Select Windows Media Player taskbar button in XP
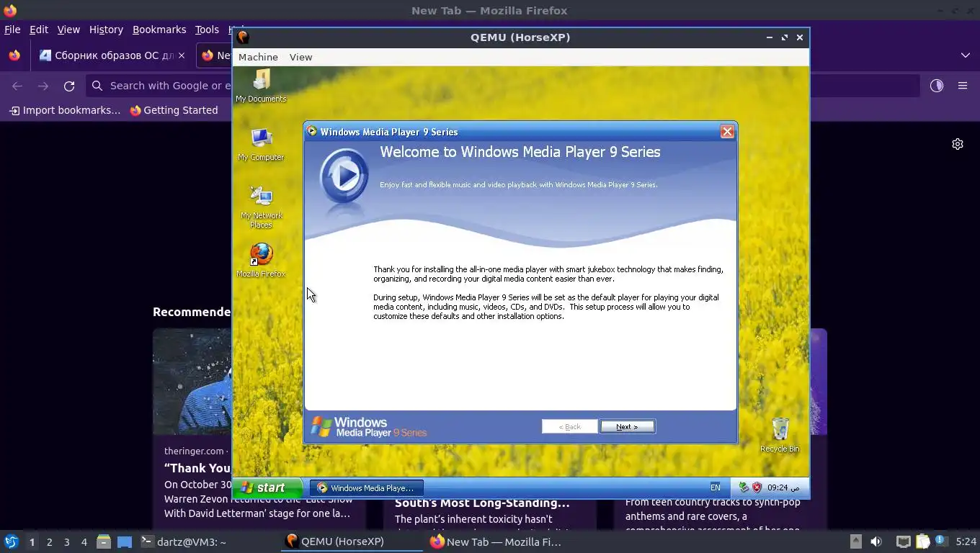Viewport: 980px width, 553px height. coord(367,487)
